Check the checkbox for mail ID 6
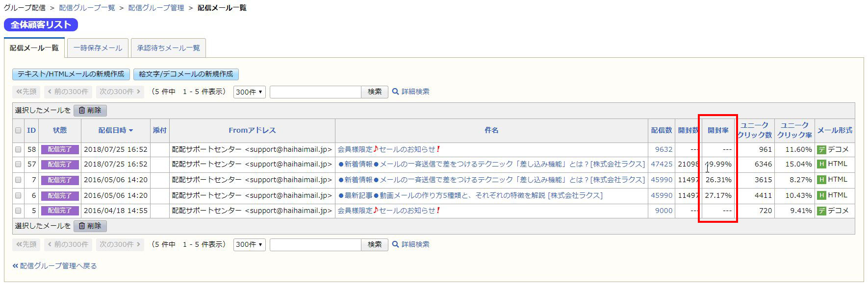Viewport: 868px width, 285px height. coord(18,195)
